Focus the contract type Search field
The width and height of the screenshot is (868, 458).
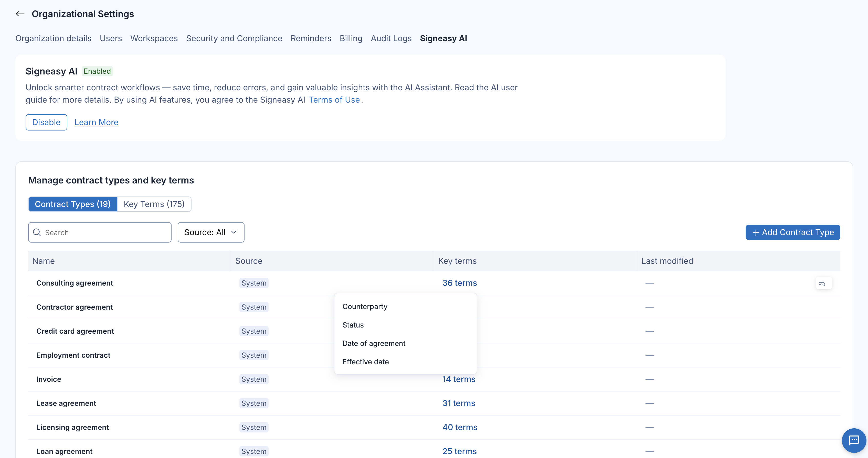(x=100, y=232)
